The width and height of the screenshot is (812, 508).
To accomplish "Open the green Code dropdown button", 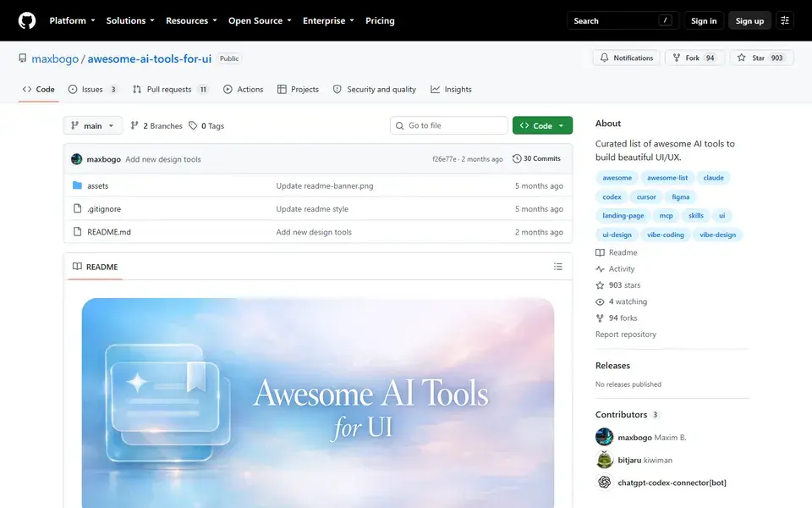I will (x=543, y=125).
